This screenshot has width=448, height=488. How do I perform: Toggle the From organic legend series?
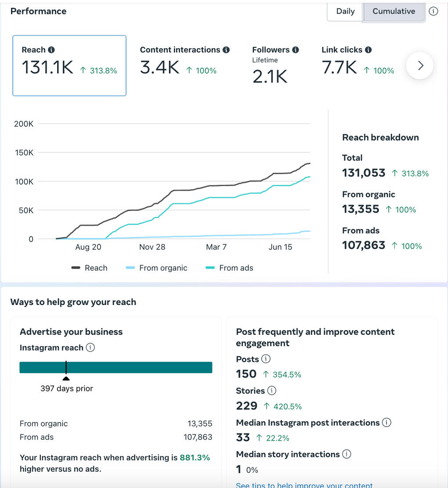click(157, 268)
